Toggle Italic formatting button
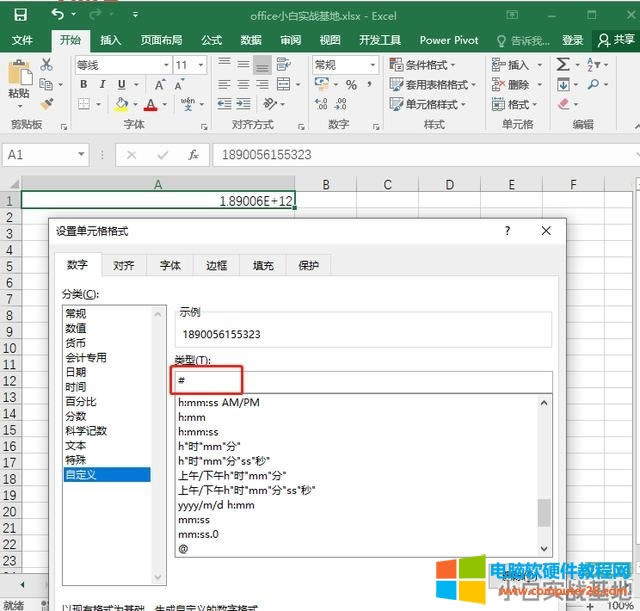Image resolution: width=640 pixels, height=611 pixels. [101, 85]
